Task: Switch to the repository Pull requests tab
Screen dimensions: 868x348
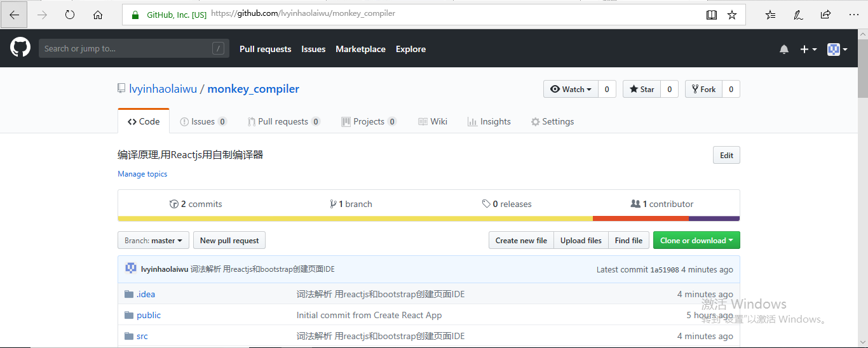Action: click(284, 121)
